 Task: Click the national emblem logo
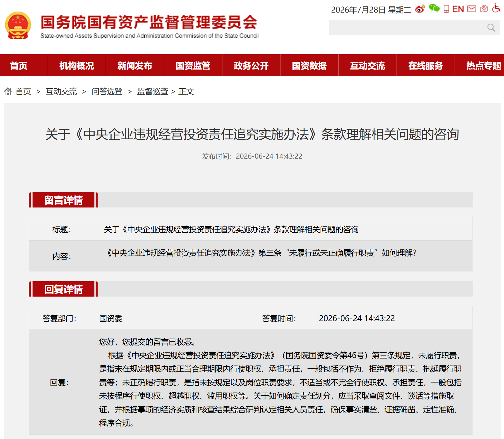pos(18,25)
